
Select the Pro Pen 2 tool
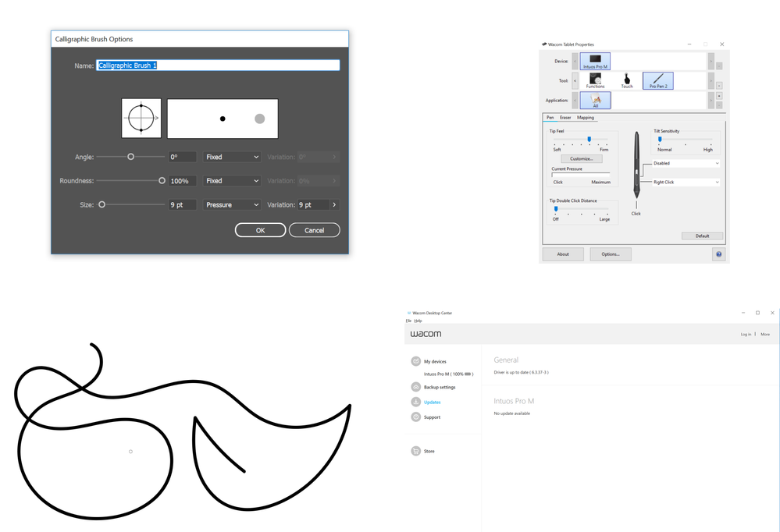657,80
